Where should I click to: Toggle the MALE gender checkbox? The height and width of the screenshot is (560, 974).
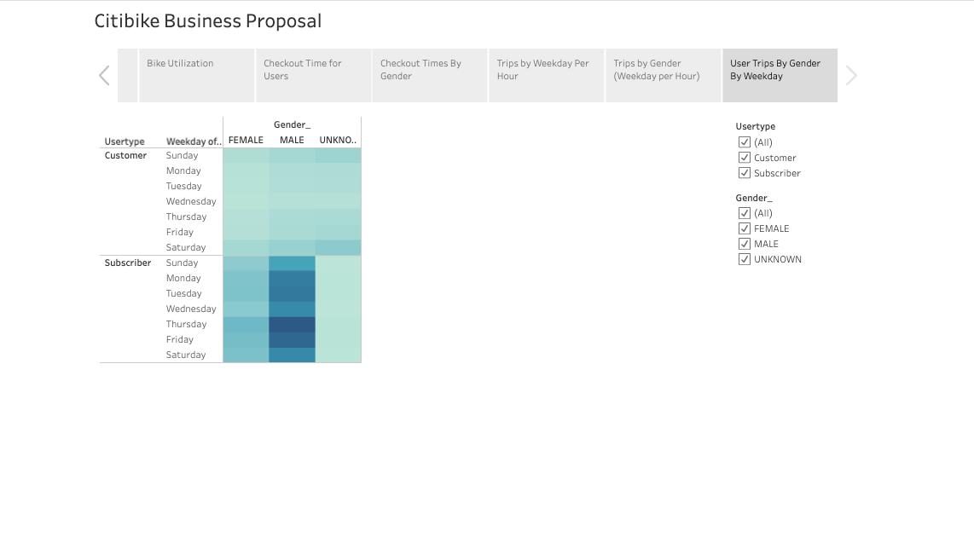click(744, 244)
